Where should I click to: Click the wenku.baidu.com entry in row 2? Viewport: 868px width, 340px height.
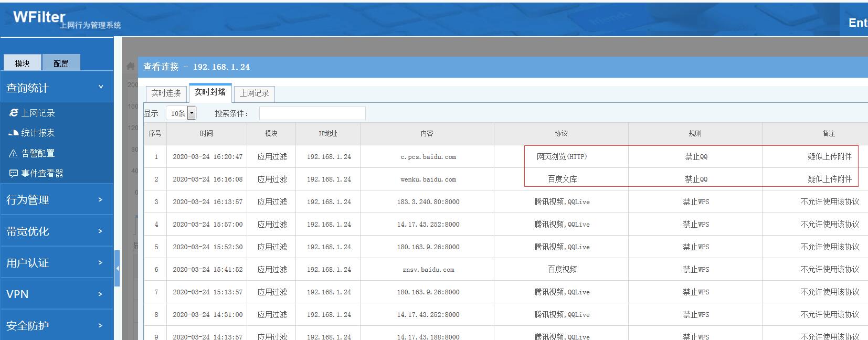tap(428, 179)
